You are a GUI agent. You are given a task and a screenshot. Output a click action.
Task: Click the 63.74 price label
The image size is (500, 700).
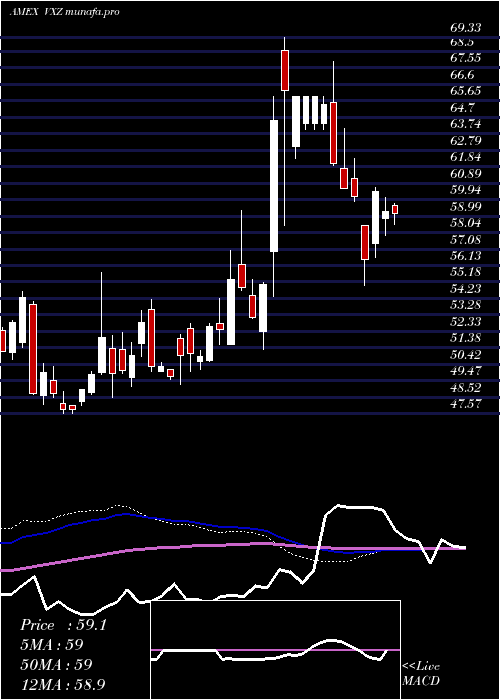(465, 124)
